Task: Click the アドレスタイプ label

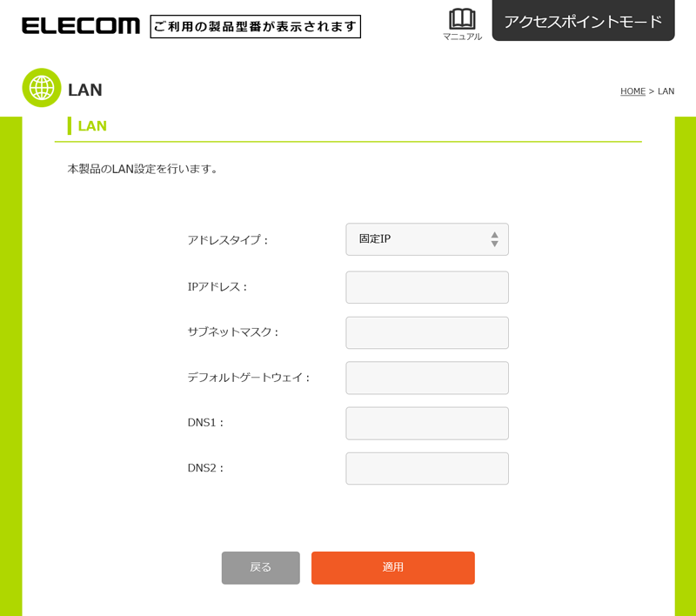Action: pos(228,240)
